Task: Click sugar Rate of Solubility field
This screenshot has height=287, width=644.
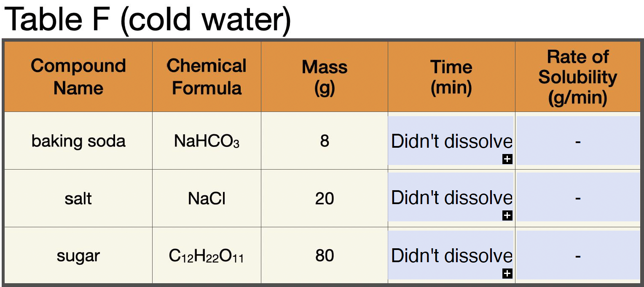Action: point(578,255)
